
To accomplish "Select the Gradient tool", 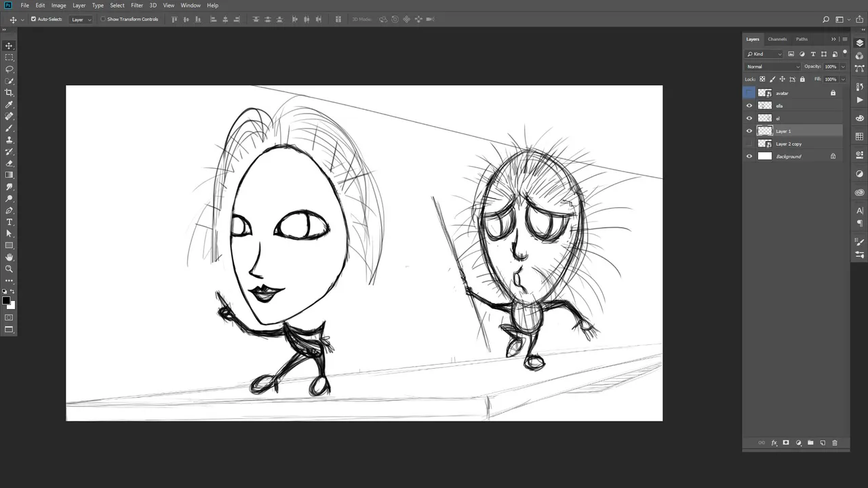I will coord(9,175).
